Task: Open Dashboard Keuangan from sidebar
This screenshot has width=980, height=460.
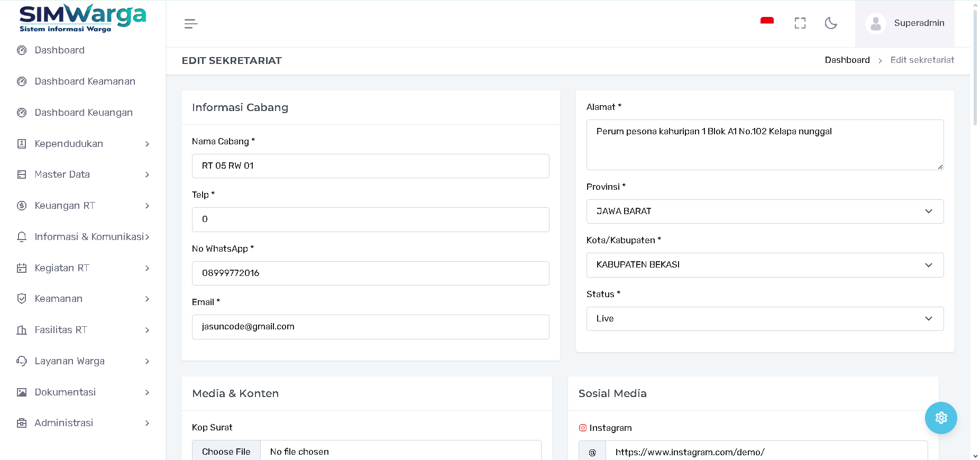Action: click(x=83, y=113)
